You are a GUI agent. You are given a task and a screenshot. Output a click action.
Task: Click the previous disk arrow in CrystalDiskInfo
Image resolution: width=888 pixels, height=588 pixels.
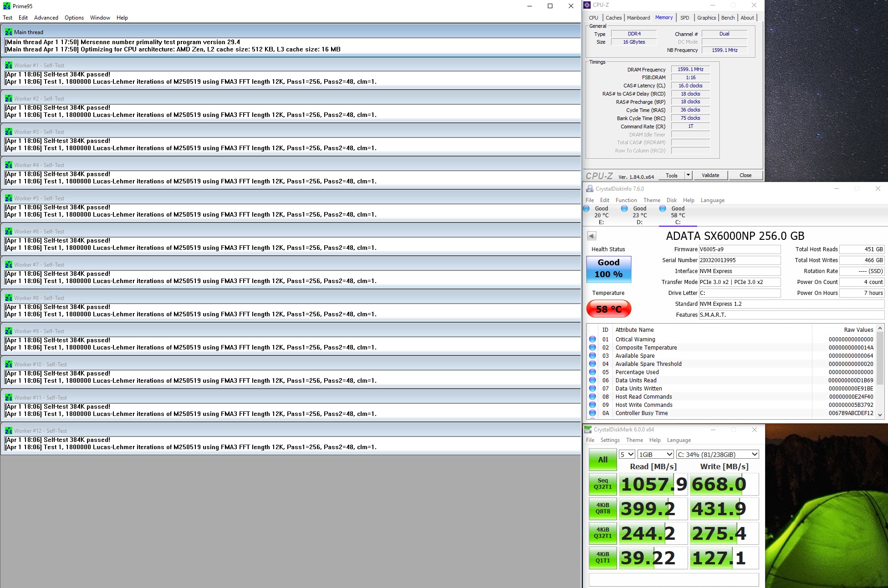tap(592, 236)
